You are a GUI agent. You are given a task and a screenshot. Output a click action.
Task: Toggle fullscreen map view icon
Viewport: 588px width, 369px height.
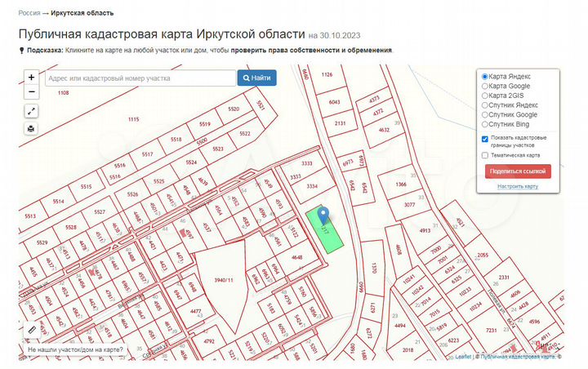pyautogui.click(x=32, y=111)
